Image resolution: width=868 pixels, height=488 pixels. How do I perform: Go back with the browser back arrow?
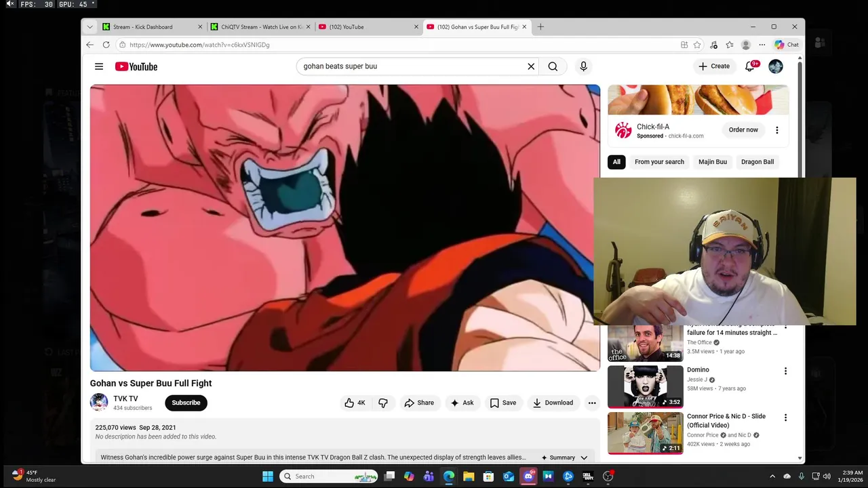point(90,45)
